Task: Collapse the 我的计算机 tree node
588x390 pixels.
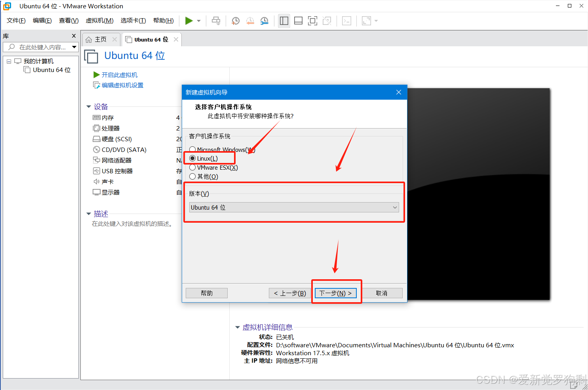Action: pos(9,61)
